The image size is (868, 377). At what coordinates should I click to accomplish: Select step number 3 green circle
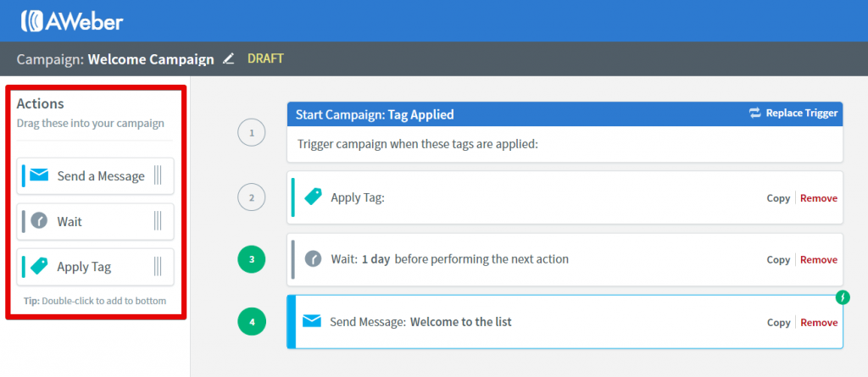252,259
